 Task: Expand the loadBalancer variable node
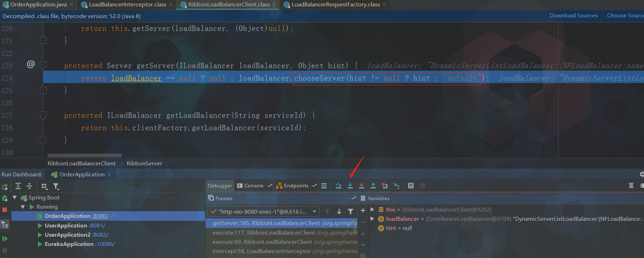(x=372, y=219)
